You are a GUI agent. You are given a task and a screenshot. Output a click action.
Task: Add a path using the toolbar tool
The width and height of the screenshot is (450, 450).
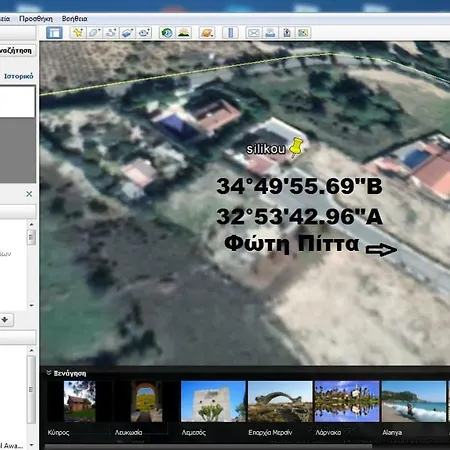click(x=111, y=33)
